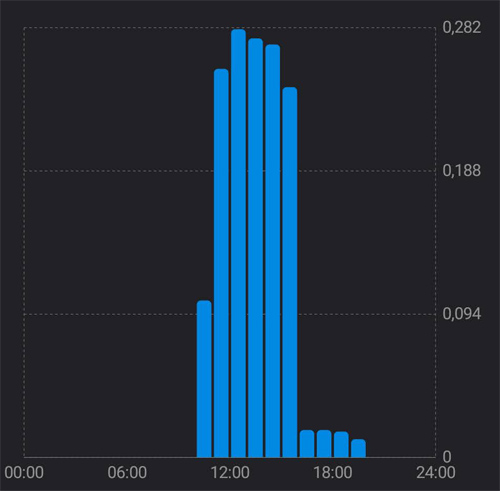Select the first bar starting at 10:00

[204, 379]
